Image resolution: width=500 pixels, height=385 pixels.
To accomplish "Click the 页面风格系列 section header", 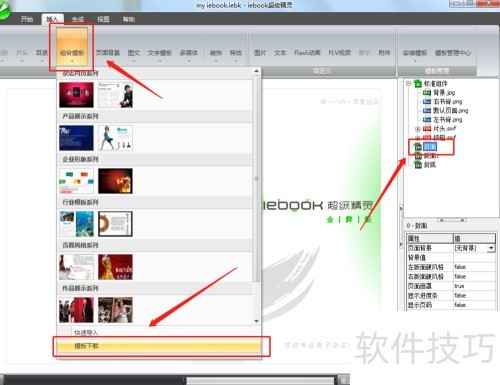I will [155, 245].
